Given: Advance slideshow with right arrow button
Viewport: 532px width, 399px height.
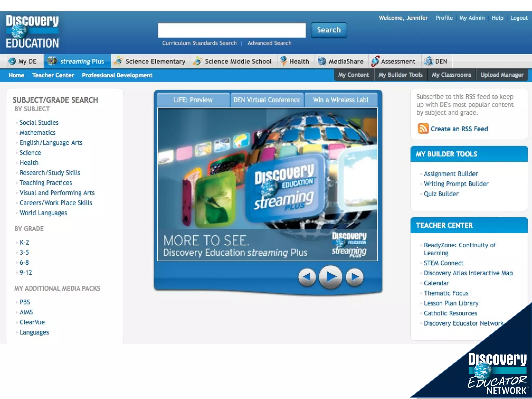Looking at the screenshot, I should [355, 277].
